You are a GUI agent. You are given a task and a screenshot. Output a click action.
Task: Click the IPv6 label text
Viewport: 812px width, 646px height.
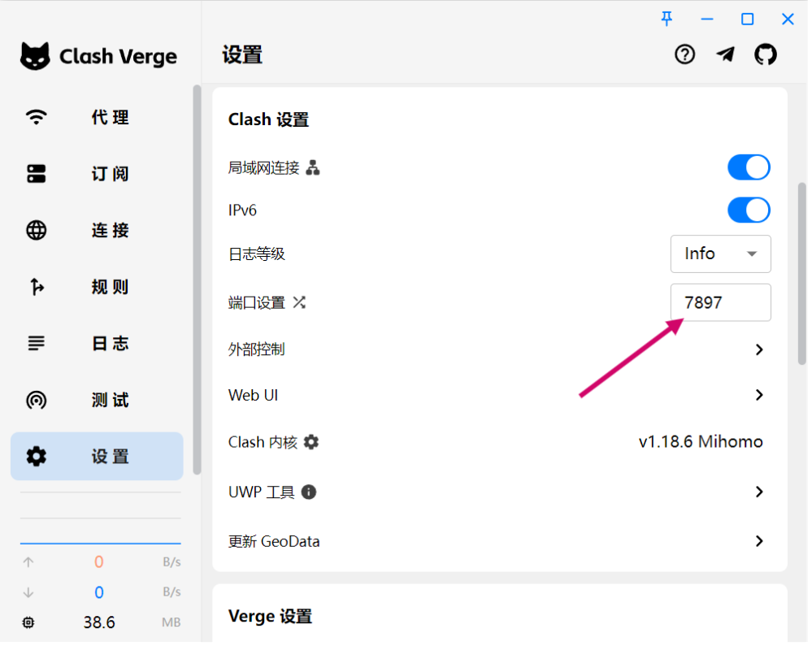click(x=242, y=210)
